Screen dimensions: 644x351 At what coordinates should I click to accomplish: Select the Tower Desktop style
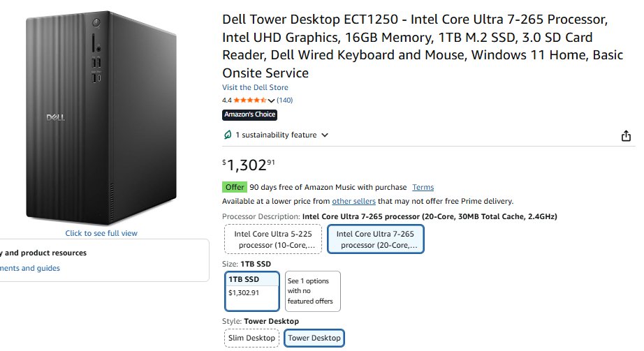pyautogui.click(x=314, y=338)
